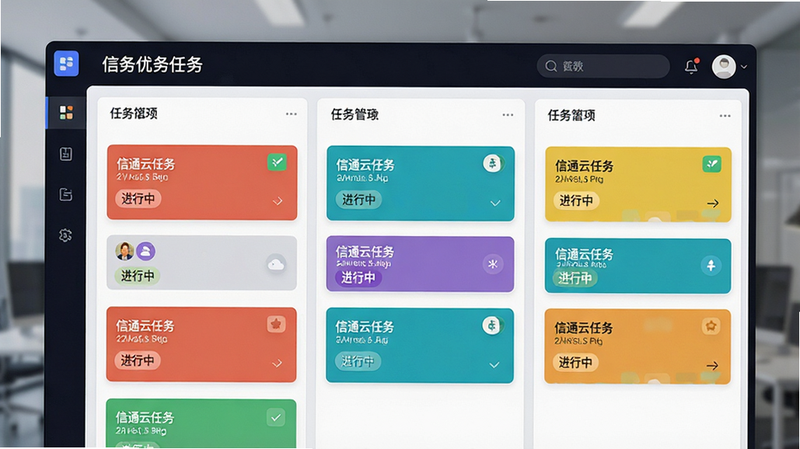Click the assignee photo on the gray card
This screenshot has height=449, width=800.
point(125,251)
